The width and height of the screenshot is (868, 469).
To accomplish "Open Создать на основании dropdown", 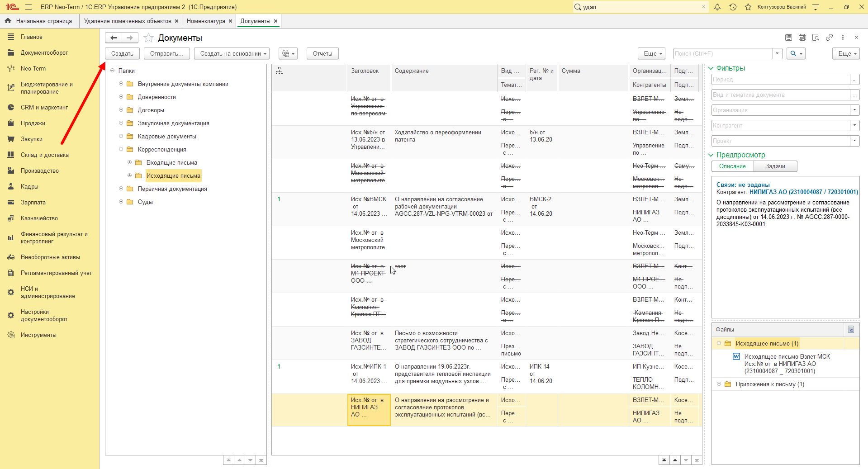I will click(232, 53).
